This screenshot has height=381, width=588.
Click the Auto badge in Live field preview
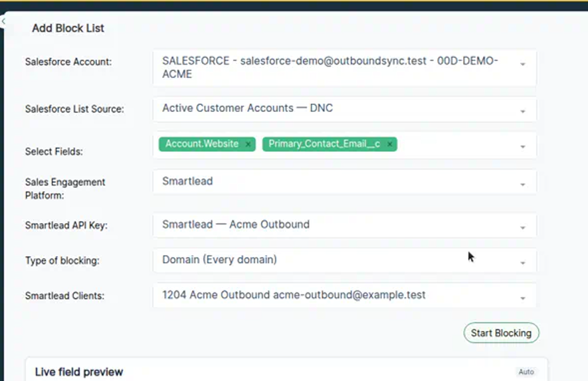(526, 372)
